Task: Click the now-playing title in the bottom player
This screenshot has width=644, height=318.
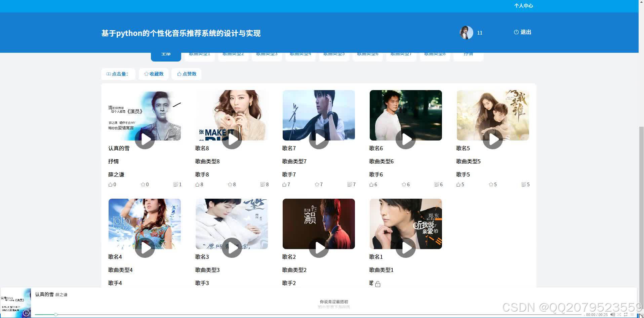Action: pos(44,294)
